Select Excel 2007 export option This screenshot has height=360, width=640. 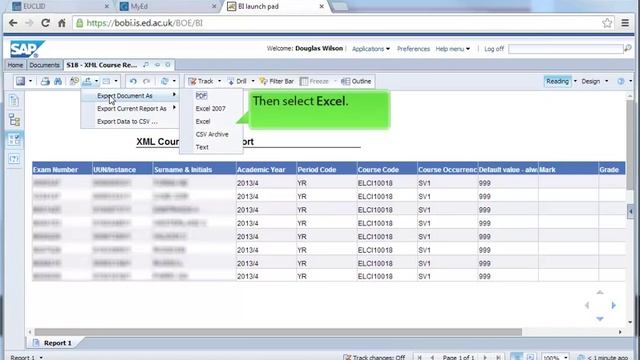(211, 109)
